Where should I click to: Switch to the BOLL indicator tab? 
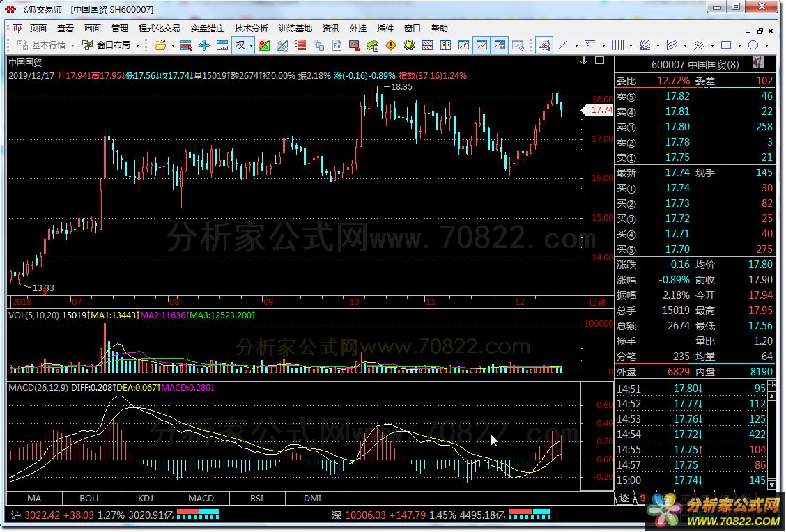click(x=90, y=499)
